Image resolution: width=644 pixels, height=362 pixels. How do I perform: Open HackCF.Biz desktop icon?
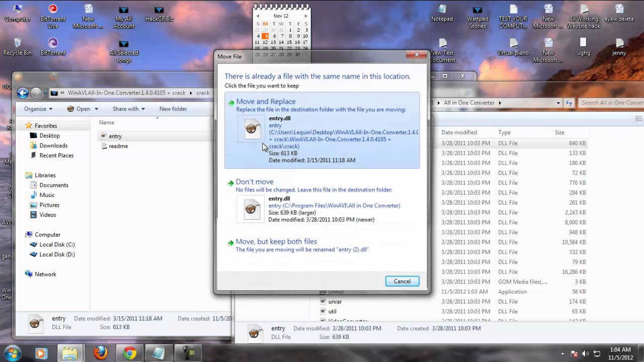[159, 14]
